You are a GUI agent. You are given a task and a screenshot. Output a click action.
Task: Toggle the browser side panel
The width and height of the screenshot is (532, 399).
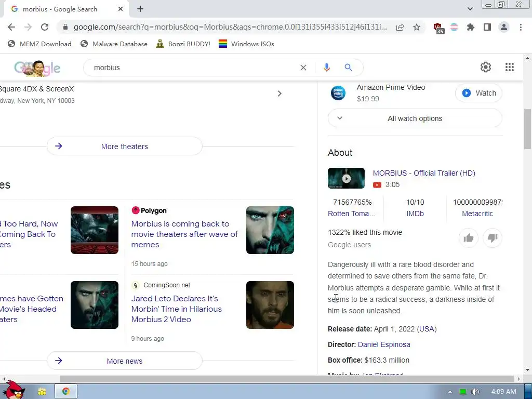point(487,27)
